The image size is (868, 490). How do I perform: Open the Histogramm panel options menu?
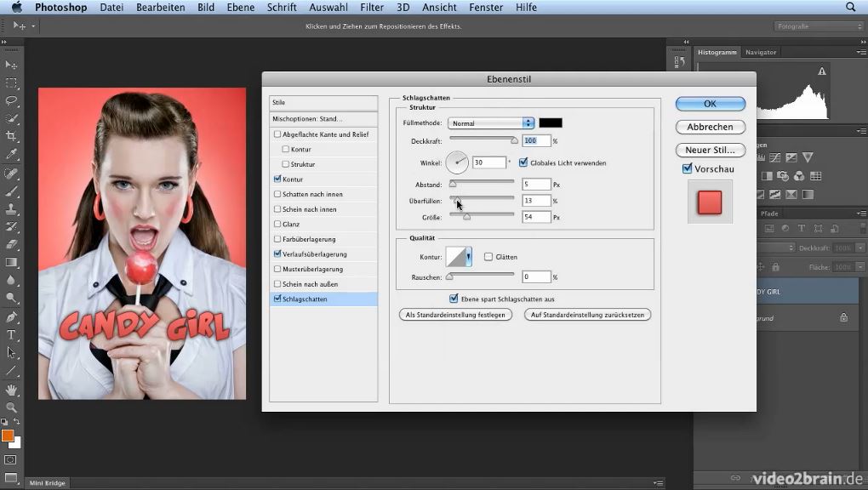[861, 52]
